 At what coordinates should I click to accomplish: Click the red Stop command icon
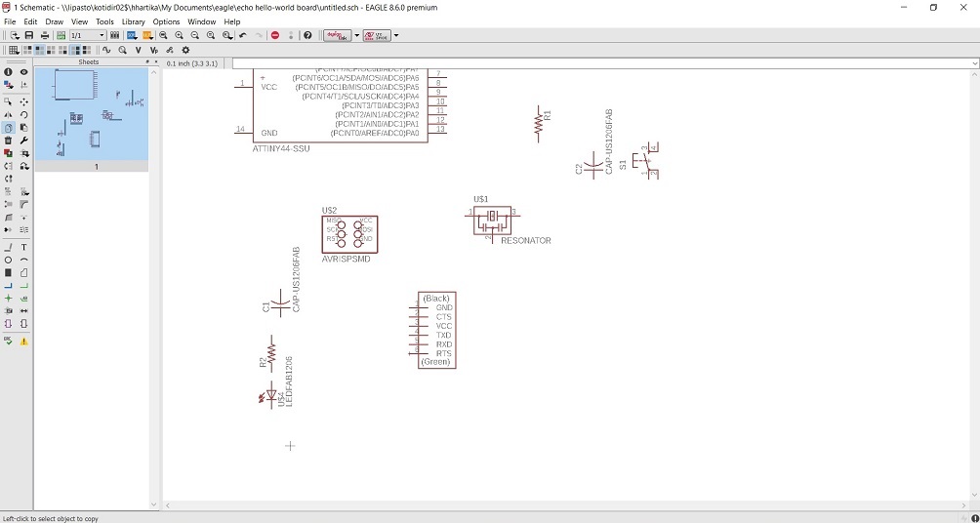coord(275,36)
